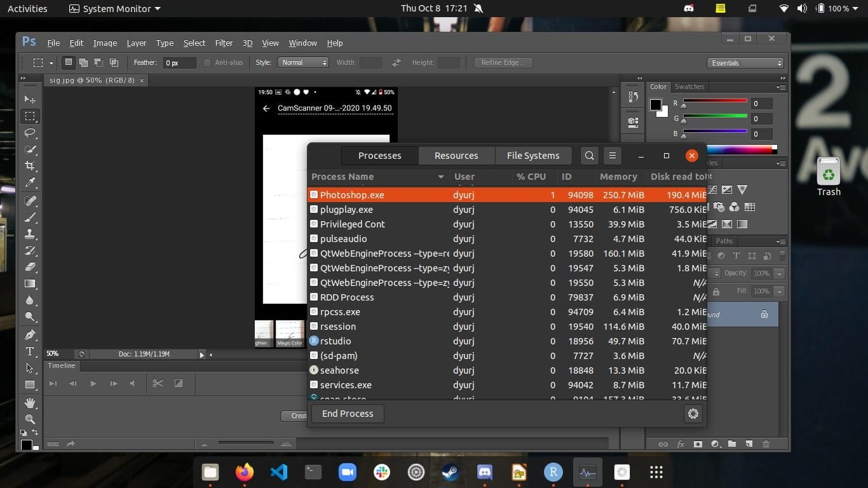Viewport: 868px width, 488px height.
Task: Open the History panel icon
Action: (633, 97)
